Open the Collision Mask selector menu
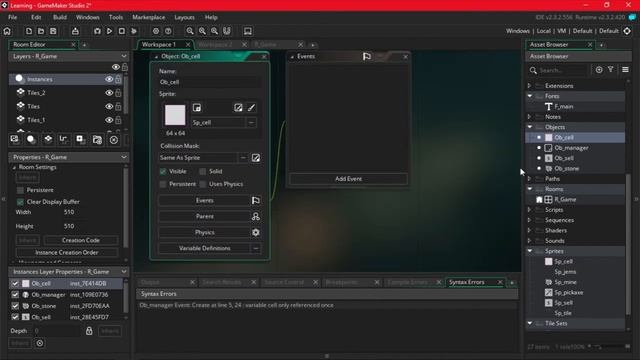Screen dimensions: 640x360 pyautogui.click(x=243, y=158)
